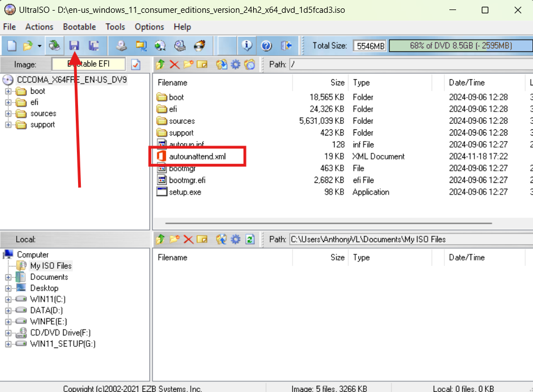
Task: Click the New image icon in toolbar
Action: click(11, 46)
